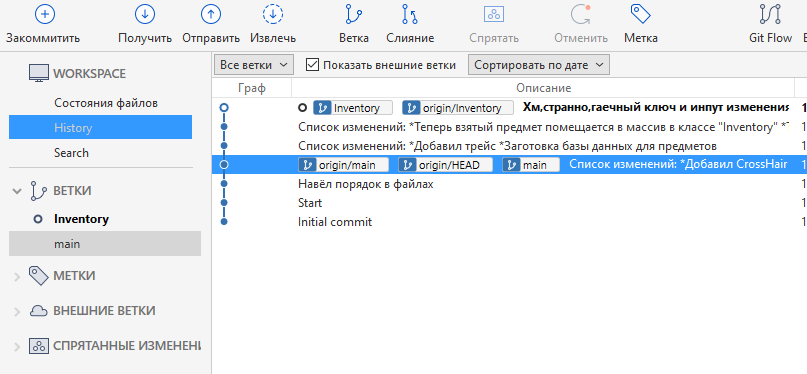Open Состояния файлов in workspace
807x374 pixels.
pos(106,103)
